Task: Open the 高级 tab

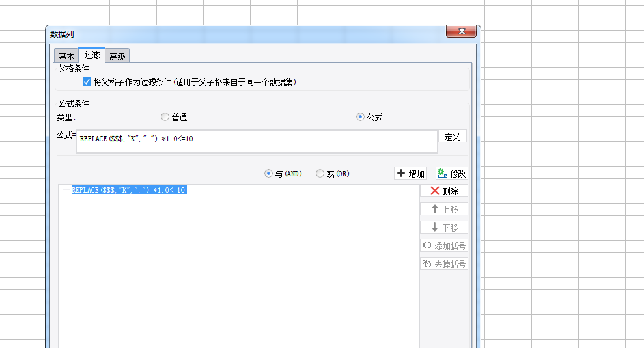Action: (117, 56)
